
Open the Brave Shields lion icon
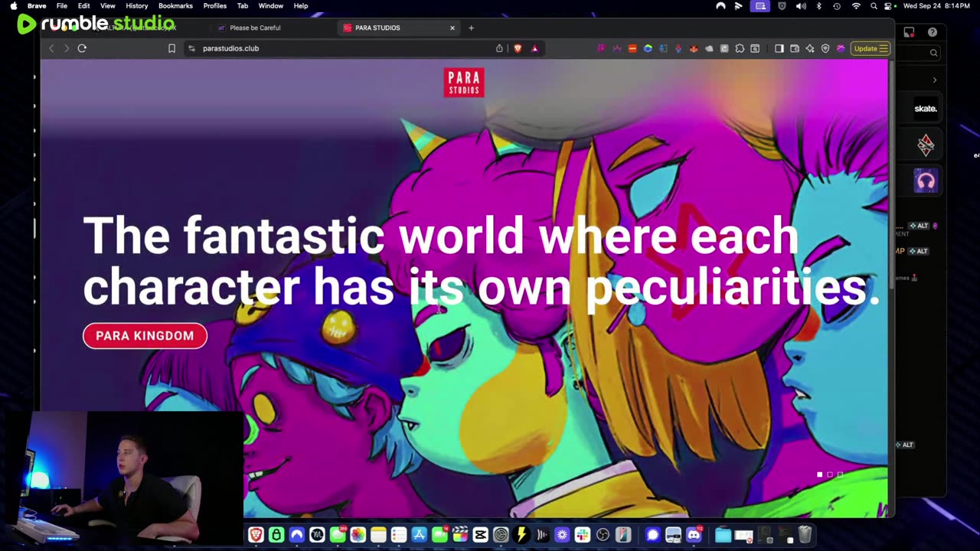tap(518, 48)
